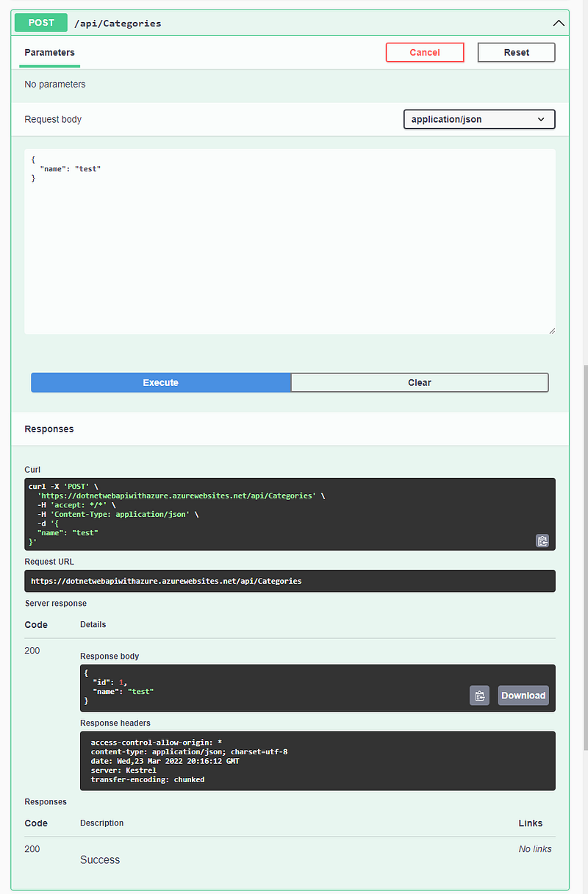Click the "Response headers" label
588x894 pixels.
click(114, 723)
